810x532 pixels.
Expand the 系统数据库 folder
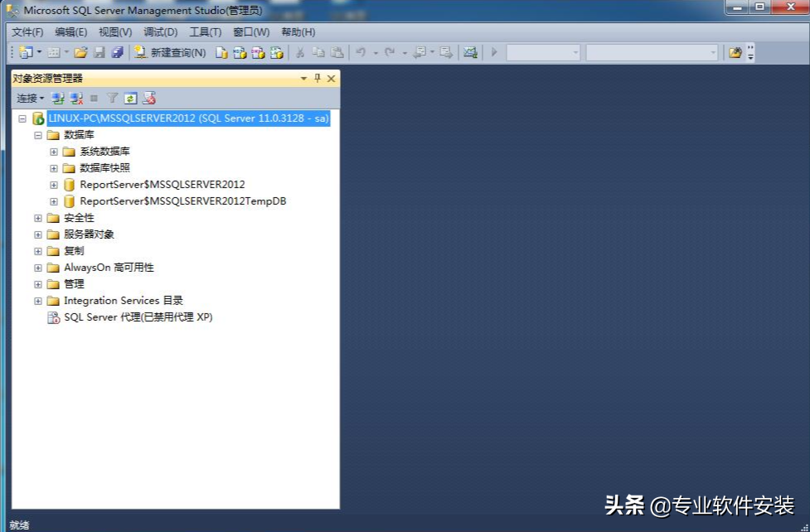point(54,152)
